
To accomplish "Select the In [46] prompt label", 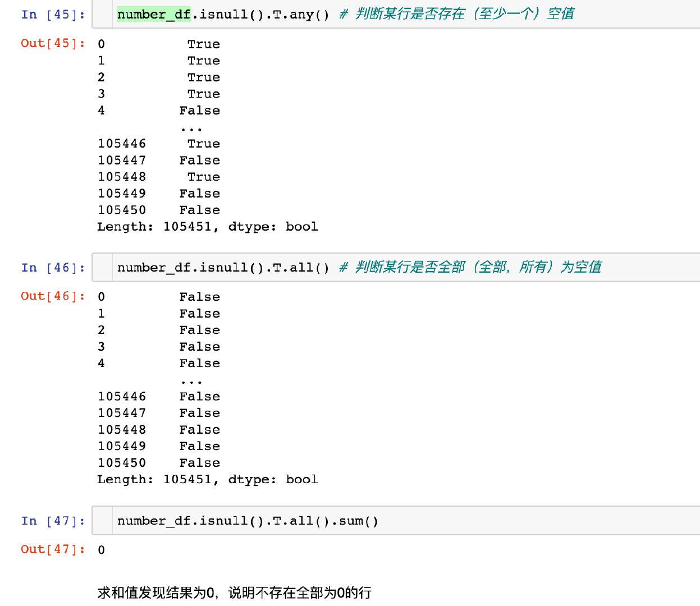I will (53, 268).
